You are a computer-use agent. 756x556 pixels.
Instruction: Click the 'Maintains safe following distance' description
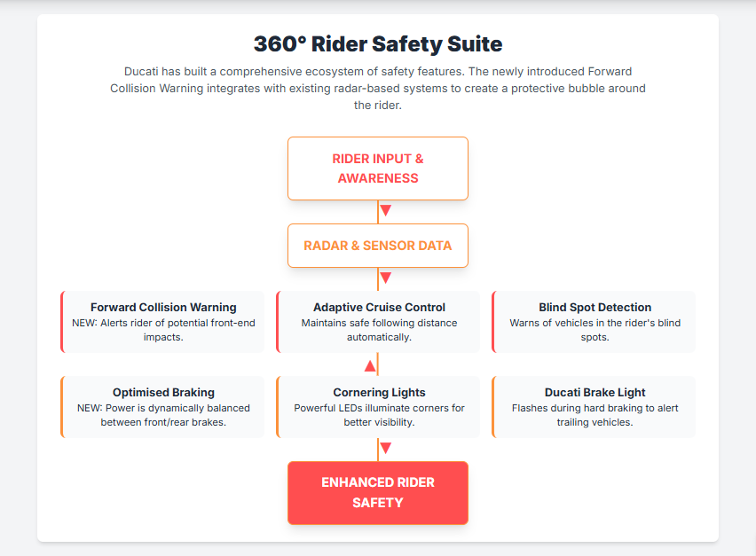click(379, 330)
